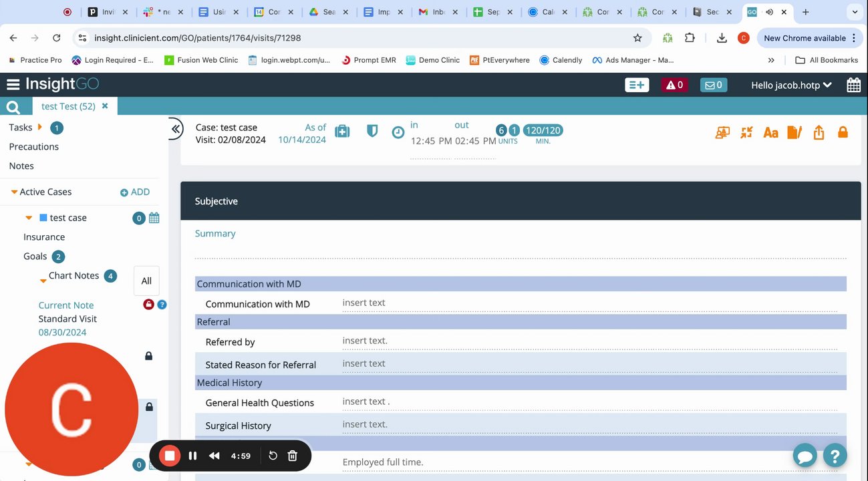Click the orange Aa text size icon
The width and height of the screenshot is (868, 481).
pos(770,132)
